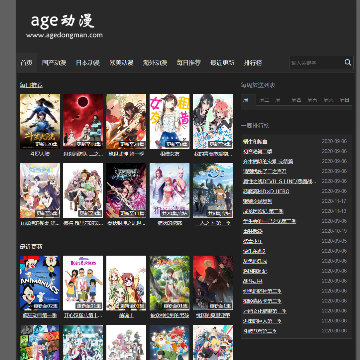Open the girls at dining table poster
The width and height of the screenshot is (360, 360).
(x=40, y=190)
